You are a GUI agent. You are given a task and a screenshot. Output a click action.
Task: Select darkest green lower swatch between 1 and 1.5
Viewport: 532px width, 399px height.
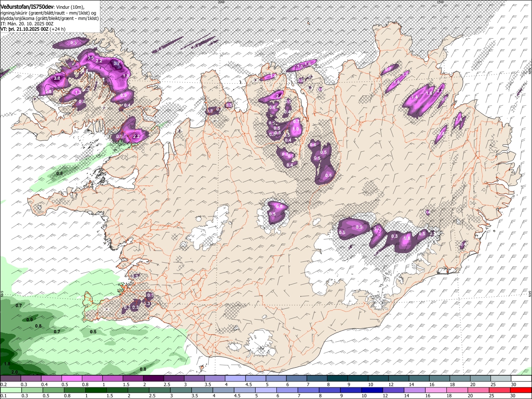[x=96, y=390]
